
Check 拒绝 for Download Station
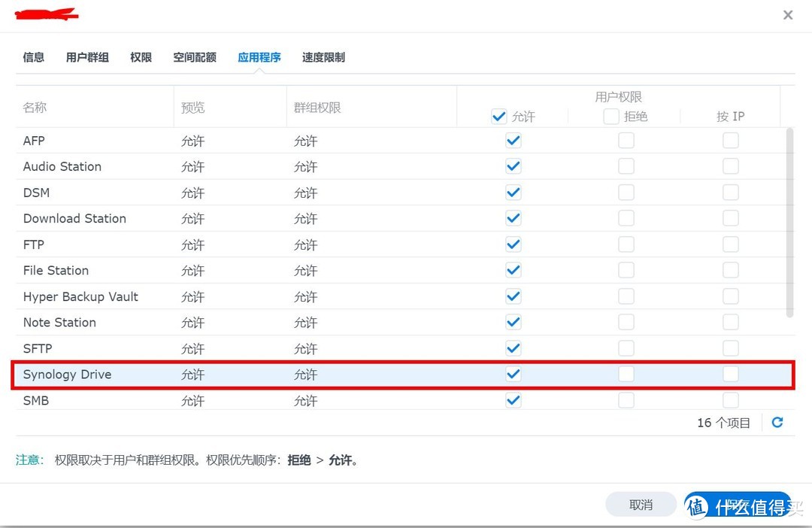click(626, 218)
